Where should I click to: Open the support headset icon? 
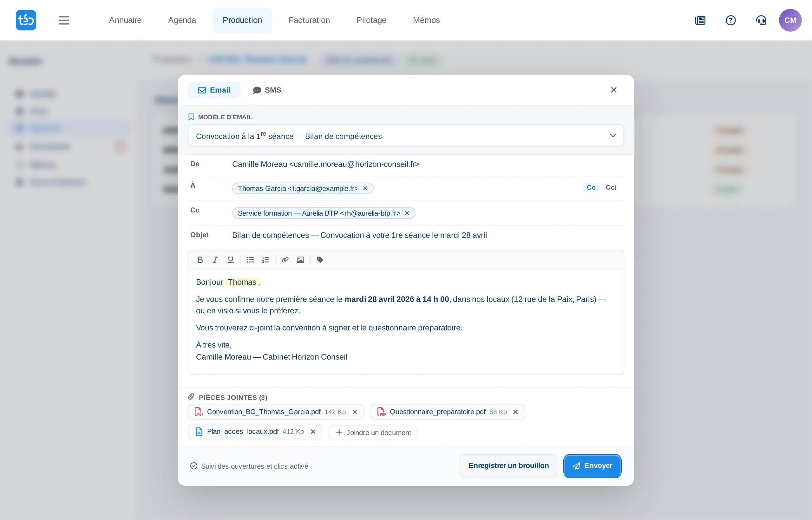pyautogui.click(x=761, y=20)
